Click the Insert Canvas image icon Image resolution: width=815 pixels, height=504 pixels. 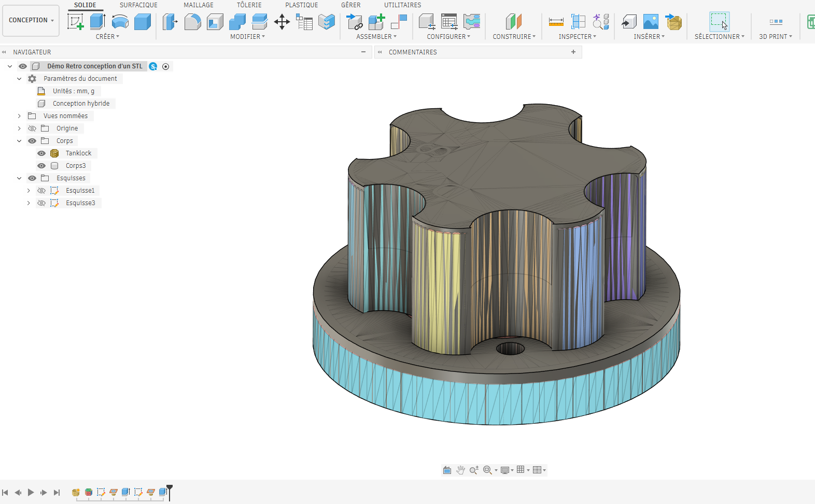click(x=651, y=22)
